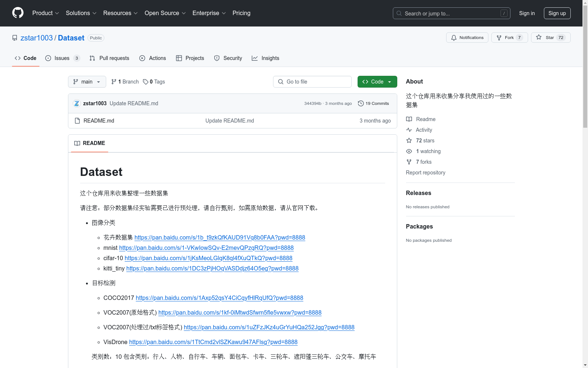Fork this repository

point(509,38)
